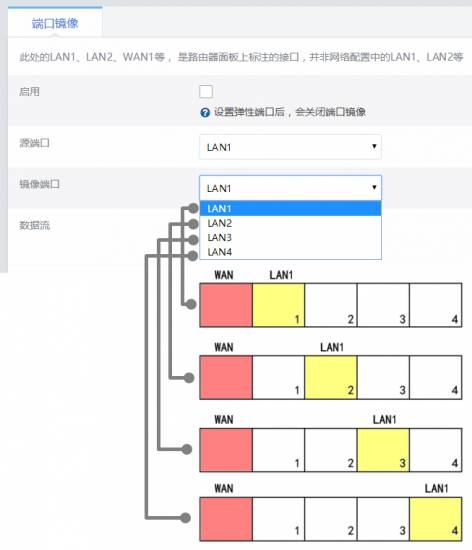Pick LAN4 from the dropdown list

point(290,252)
